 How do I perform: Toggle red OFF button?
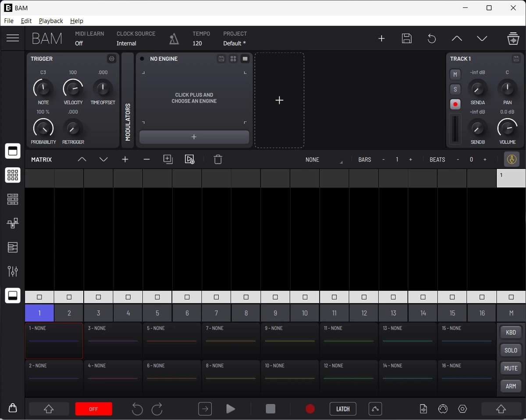tap(93, 409)
